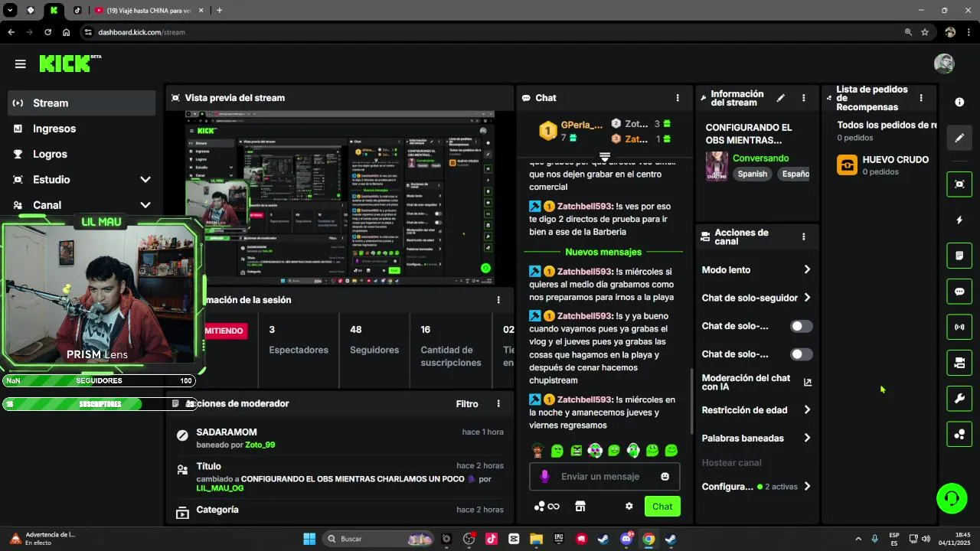Toggle the channel actions camera icon in sidebar

959,364
